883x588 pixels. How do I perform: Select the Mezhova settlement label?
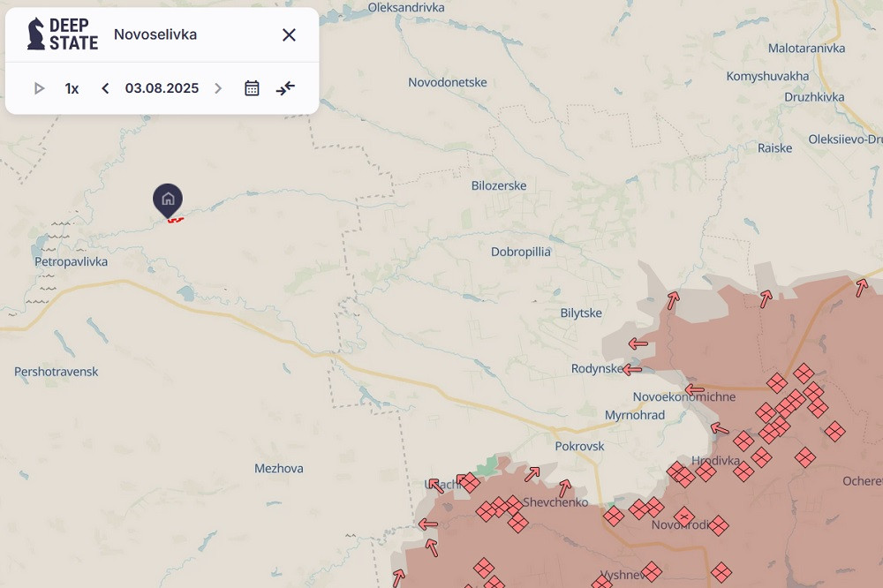coord(278,468)
